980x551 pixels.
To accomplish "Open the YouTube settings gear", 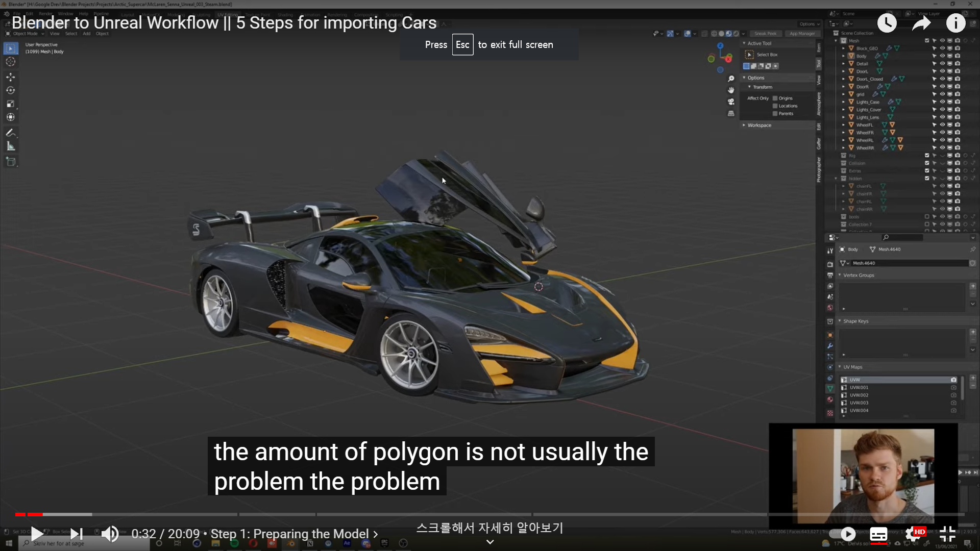I will pos(913,534).
